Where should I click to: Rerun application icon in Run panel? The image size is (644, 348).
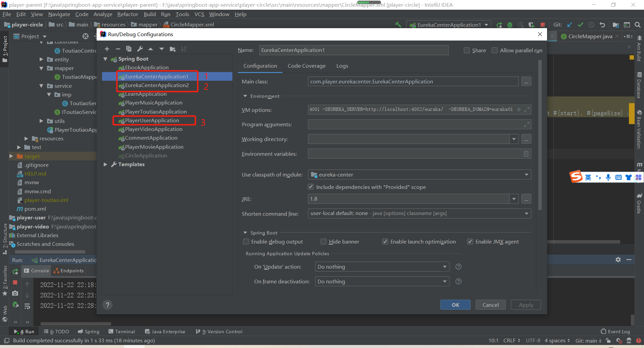point(15,272)
